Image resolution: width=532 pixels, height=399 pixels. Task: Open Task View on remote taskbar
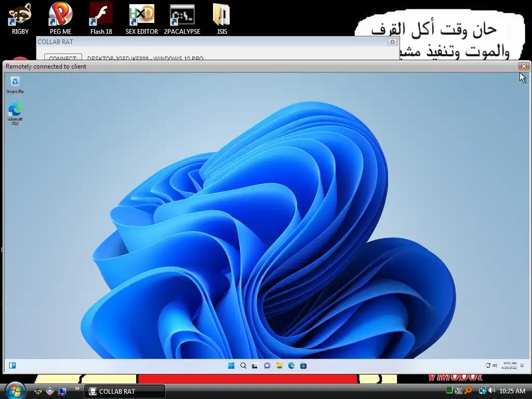[x=255, y=365]
